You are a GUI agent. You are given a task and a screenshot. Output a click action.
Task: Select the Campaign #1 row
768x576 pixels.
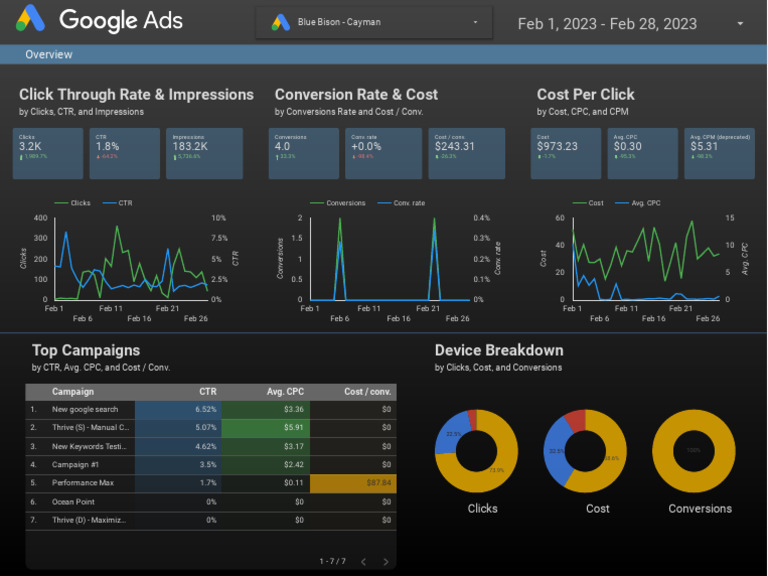coord(211,464)
